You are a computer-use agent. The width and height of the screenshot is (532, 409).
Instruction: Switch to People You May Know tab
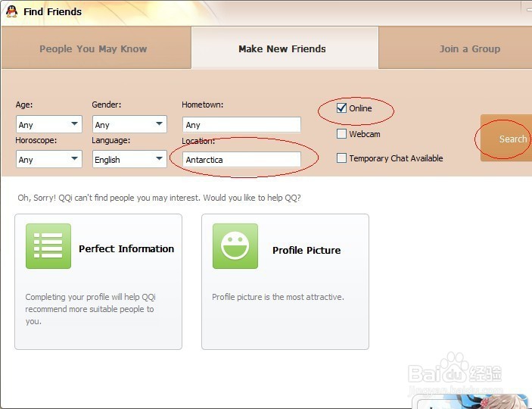pyautogui.click(x=96, y=48)
